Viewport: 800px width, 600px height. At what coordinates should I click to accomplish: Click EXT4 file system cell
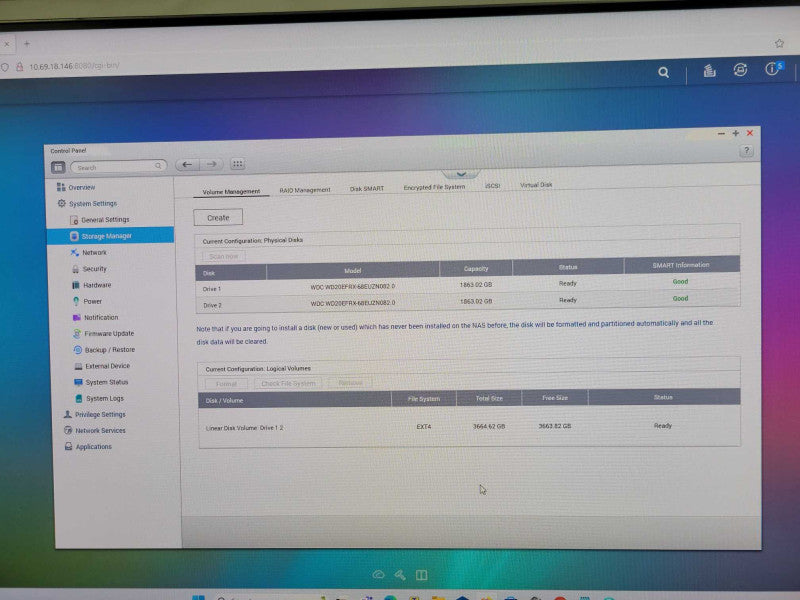(423, 427)
